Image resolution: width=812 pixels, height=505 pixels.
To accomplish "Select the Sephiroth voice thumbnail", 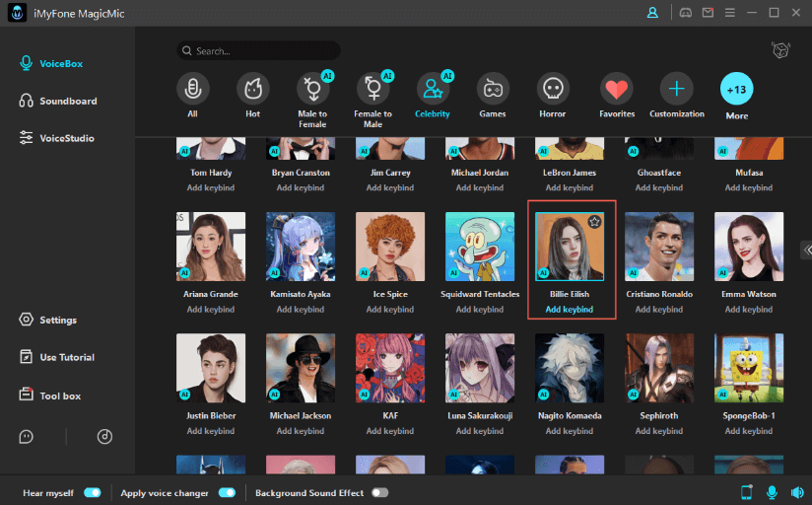I will point(659,368).
